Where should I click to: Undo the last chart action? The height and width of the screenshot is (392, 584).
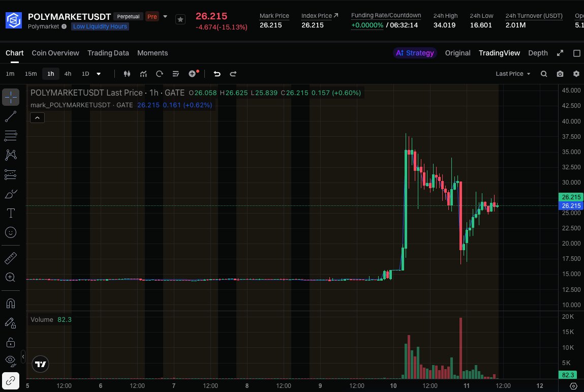coord(217,74)
